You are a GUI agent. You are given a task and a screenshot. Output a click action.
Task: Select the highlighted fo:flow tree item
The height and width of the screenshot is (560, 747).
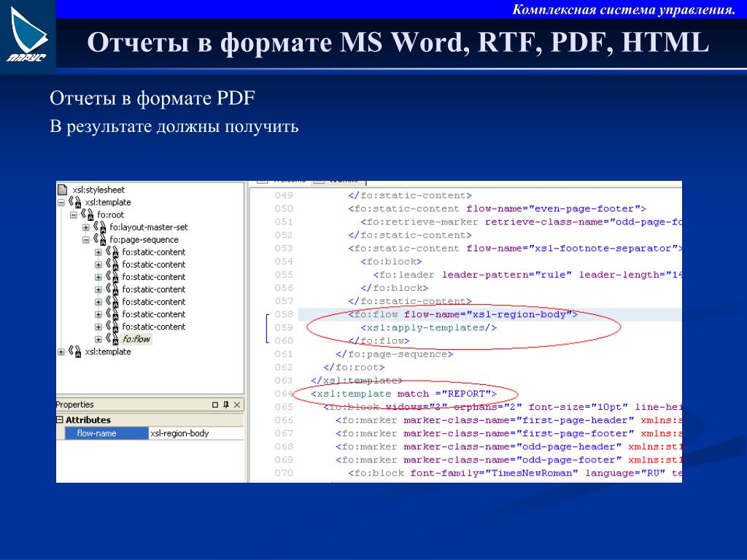(x=136, y=339)
